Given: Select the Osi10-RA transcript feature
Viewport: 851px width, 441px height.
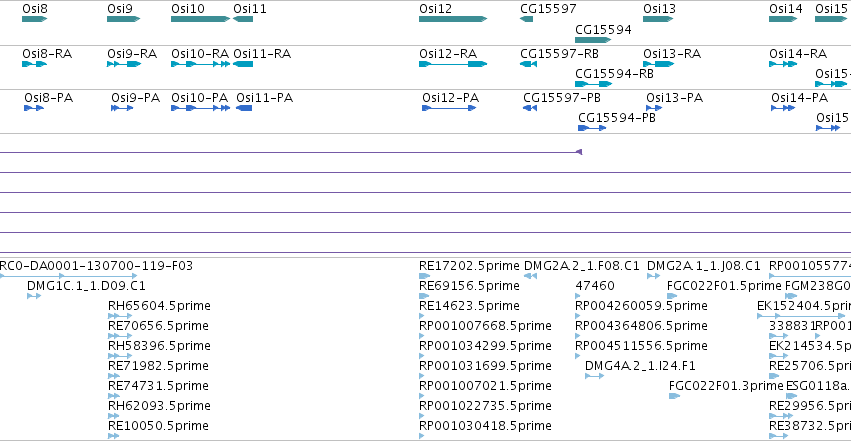Looking at the screenshot, I should [x=200, y=64].
